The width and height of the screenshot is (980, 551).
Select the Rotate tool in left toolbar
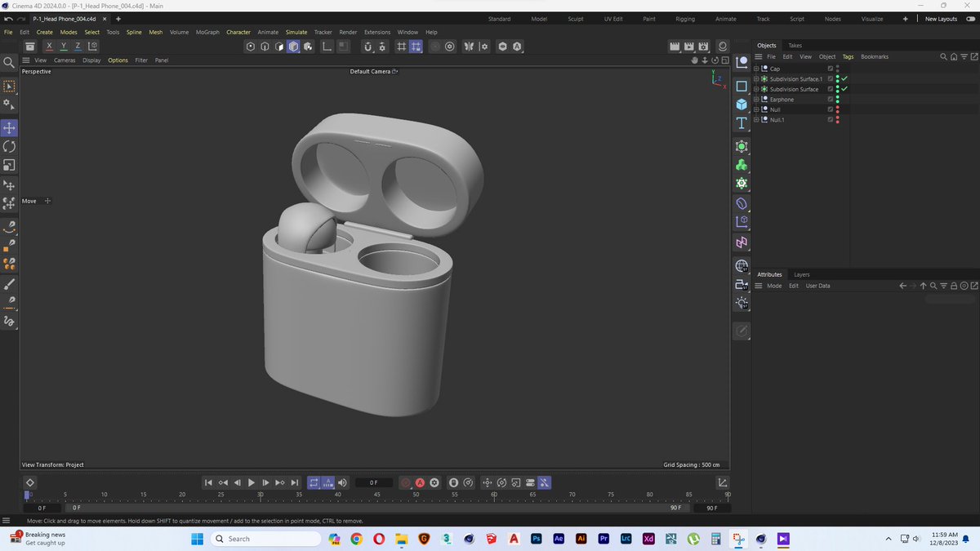point(9,146)
